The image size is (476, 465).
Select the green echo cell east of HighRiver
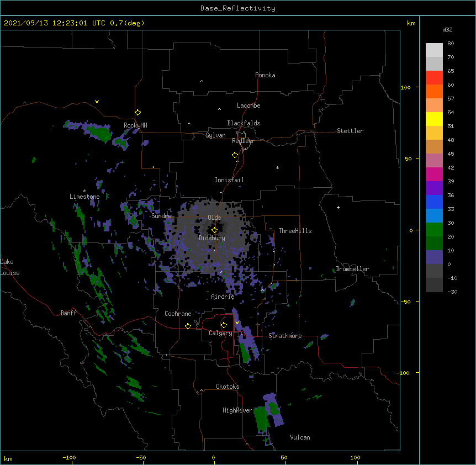[261, 419]
